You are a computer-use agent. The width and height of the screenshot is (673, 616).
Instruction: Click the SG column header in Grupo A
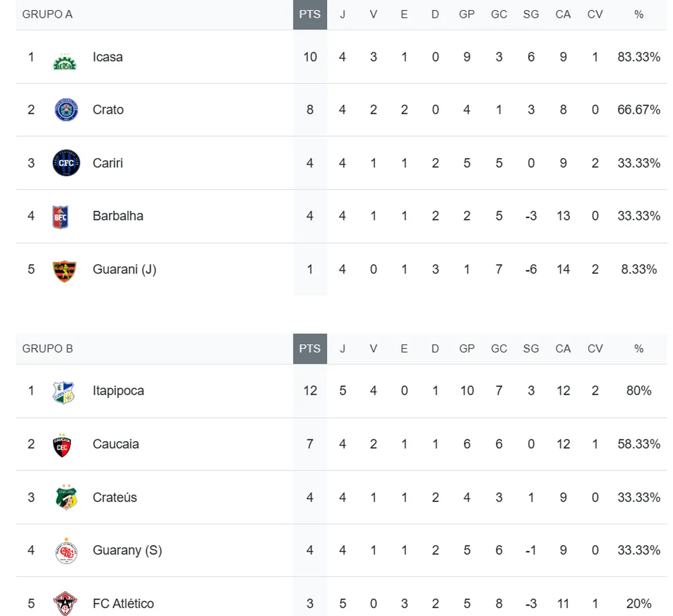point(531,15)
